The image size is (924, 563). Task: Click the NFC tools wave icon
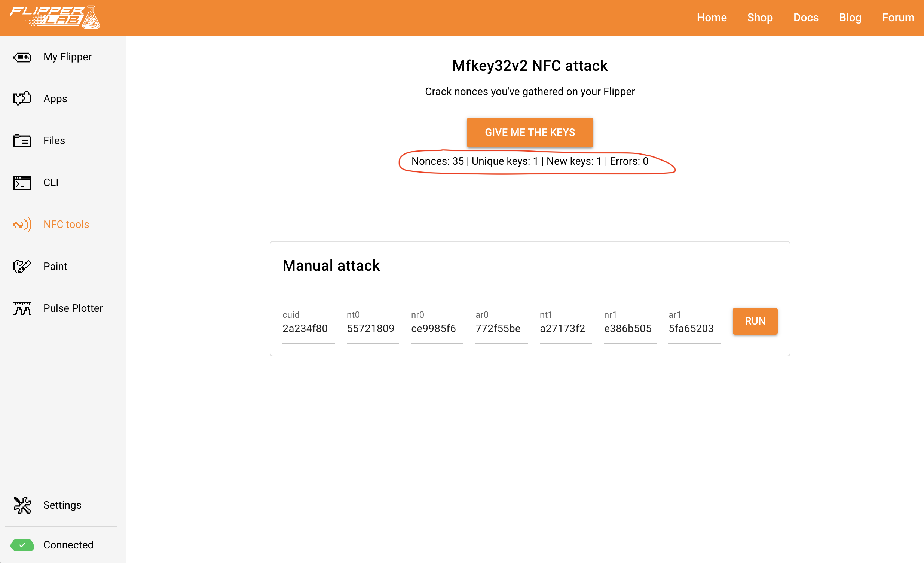[22, 225]
